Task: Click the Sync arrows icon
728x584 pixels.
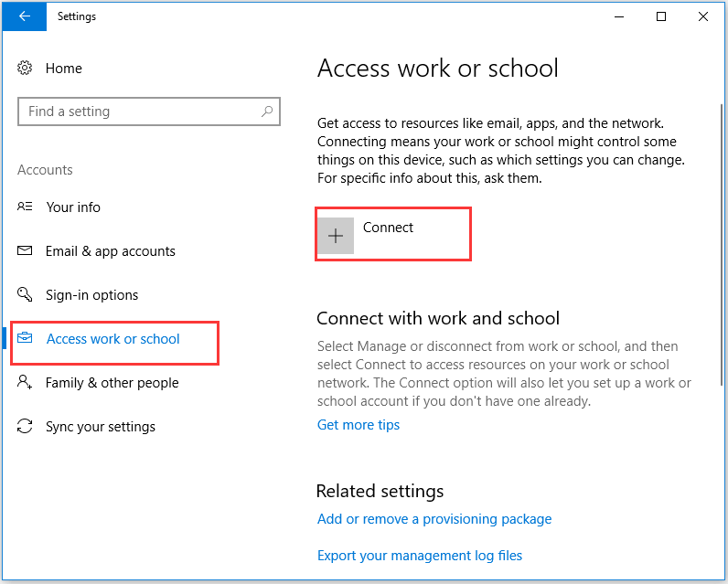Action: coord(25,426)
